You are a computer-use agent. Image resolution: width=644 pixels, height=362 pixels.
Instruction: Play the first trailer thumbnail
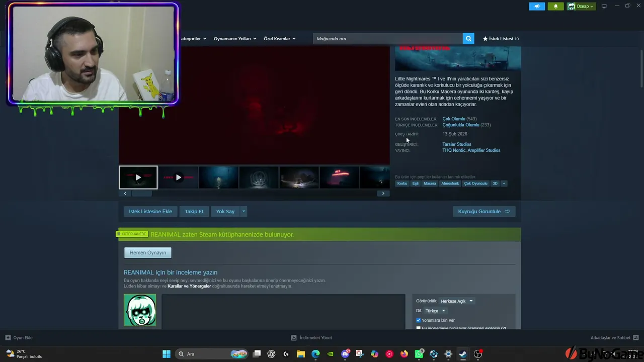pos(138,177)
